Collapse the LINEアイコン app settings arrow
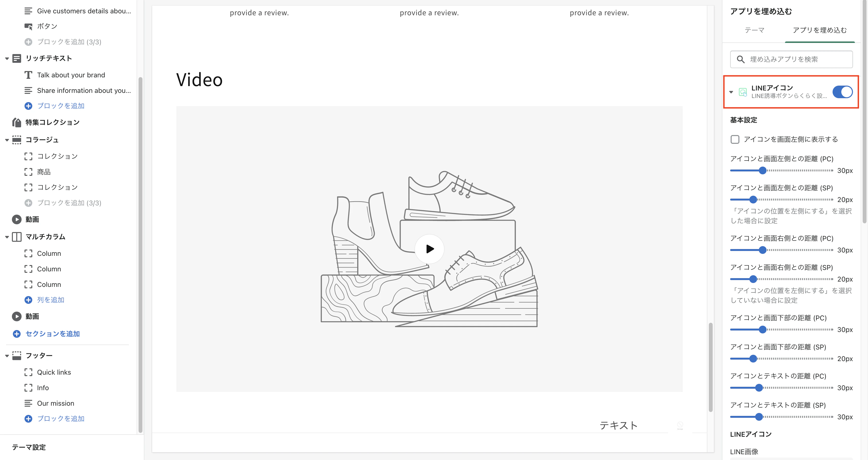This screenshot has width=868, height=460. point(731,92)
